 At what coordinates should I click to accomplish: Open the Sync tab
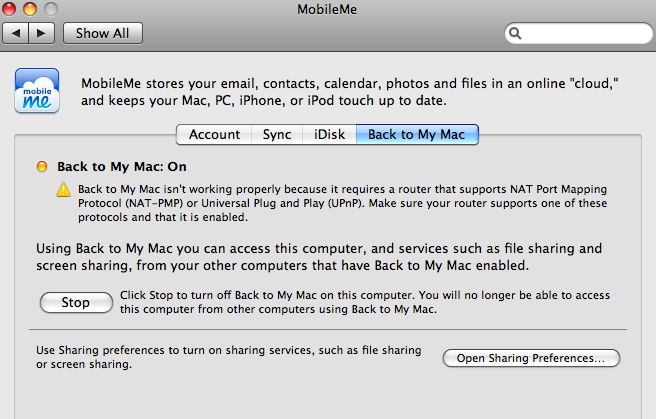[277, 134]
